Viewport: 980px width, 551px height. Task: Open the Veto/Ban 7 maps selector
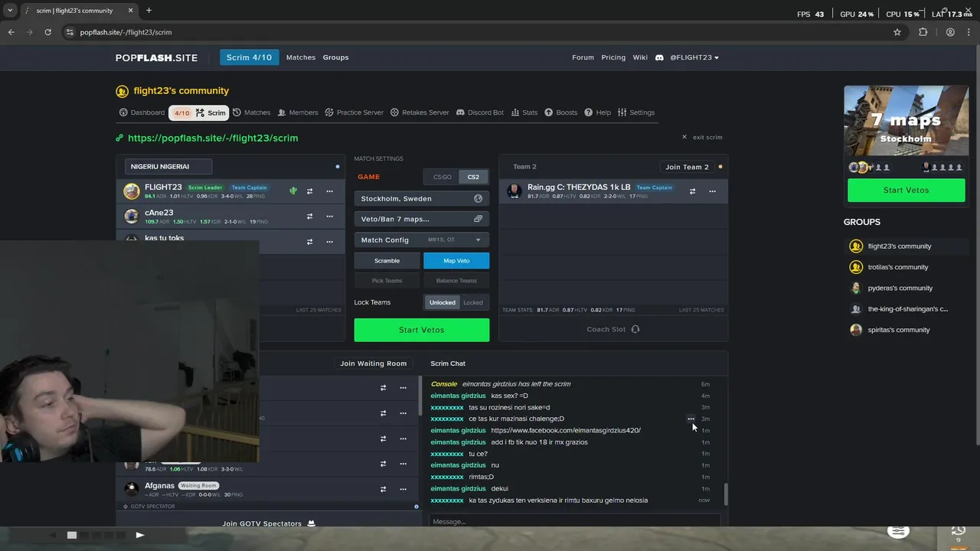tap(422, 219)
